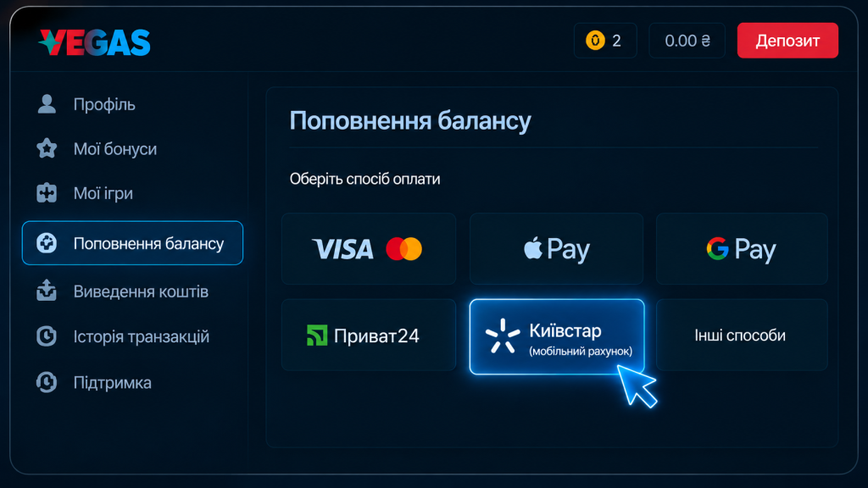
Task: Click the Історія транзакцій clock icon
Action: (x=47, y=335)
